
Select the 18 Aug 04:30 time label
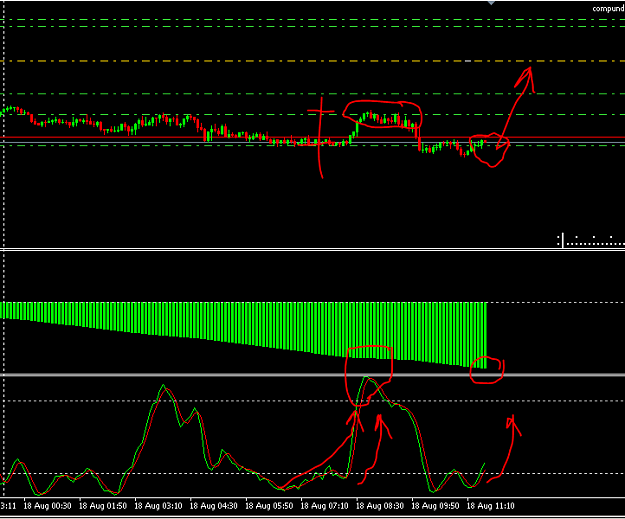pos(214,506)
